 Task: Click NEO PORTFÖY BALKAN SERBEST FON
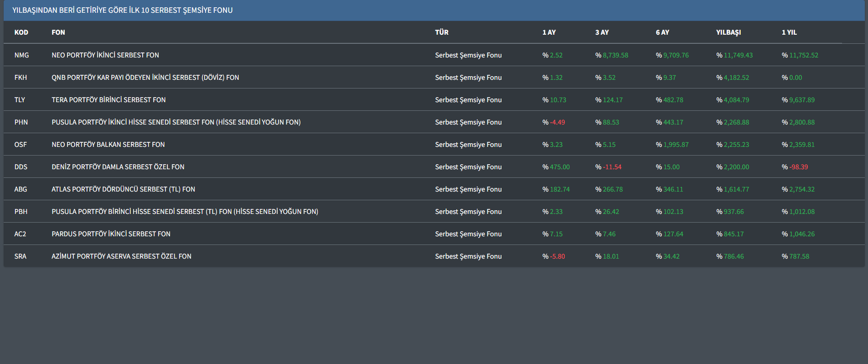(108, 145)
